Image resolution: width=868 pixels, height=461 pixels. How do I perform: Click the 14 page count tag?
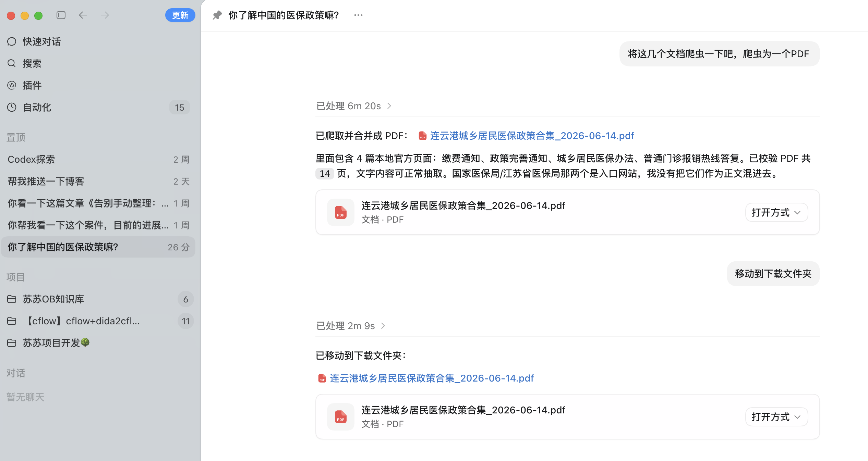325,174
